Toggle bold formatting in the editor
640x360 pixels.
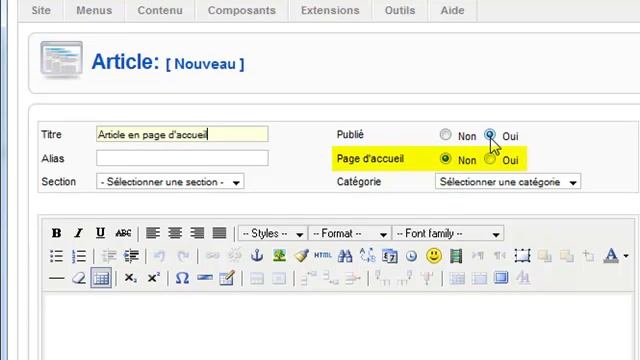[56, 233]
